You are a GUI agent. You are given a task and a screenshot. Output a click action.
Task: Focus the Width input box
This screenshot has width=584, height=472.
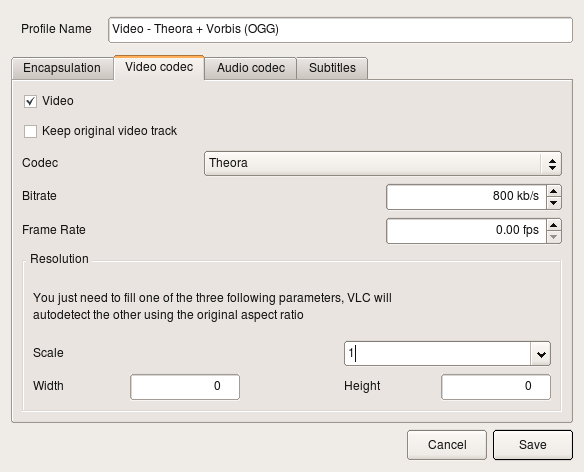[185, 387]
